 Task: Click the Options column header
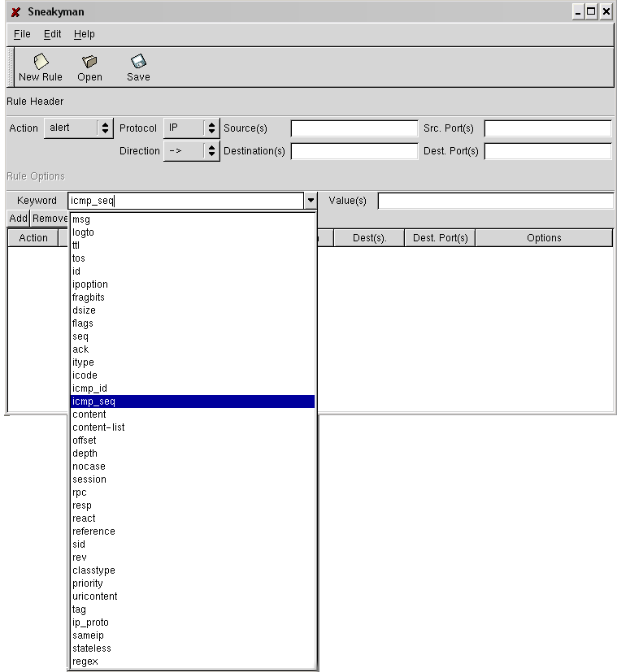tap(543, 238)
